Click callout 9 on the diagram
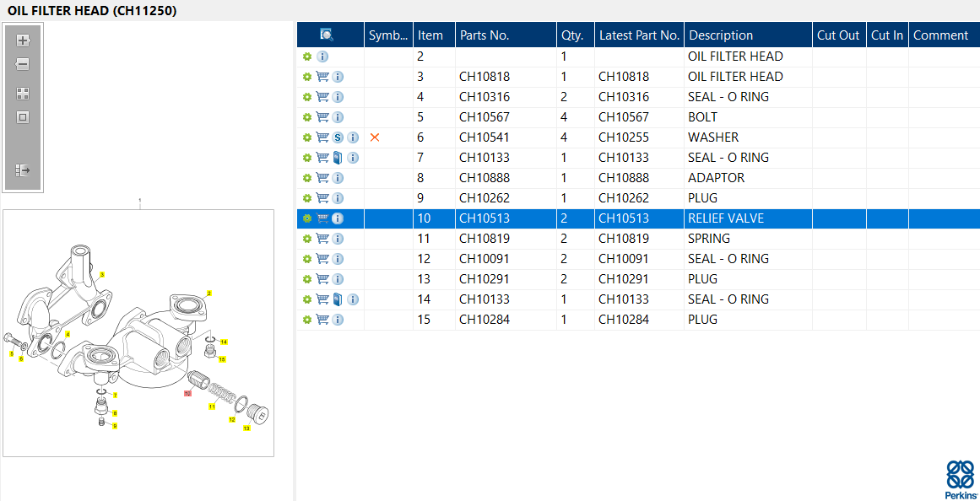Image resolution: width=980 pixels, height=501 pixels. tap(114, 426)
